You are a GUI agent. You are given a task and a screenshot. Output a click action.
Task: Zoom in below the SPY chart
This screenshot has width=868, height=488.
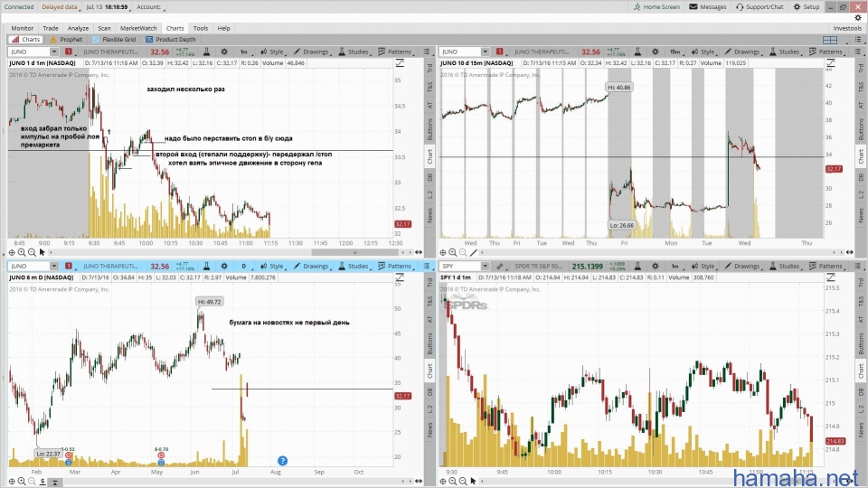point(453,481)
